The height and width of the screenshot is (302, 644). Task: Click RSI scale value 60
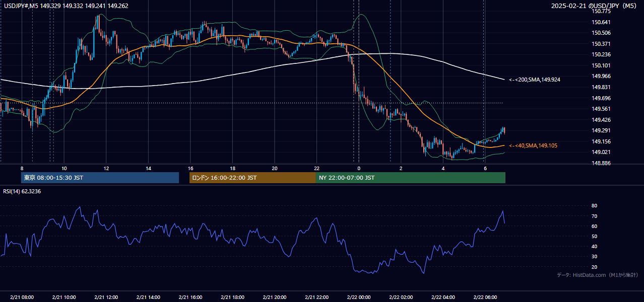tap(594, 226)
